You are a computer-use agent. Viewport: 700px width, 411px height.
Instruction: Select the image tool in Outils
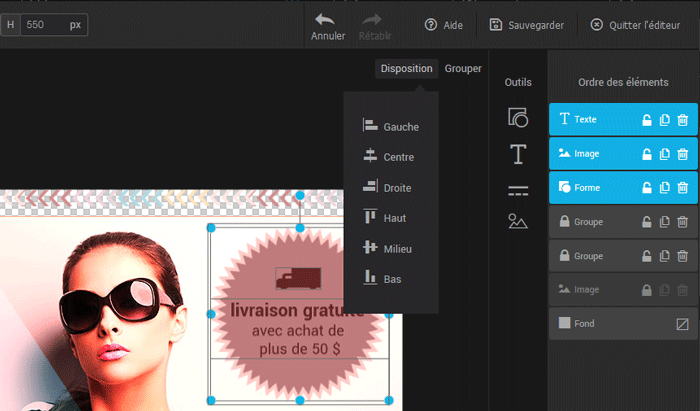517,222
